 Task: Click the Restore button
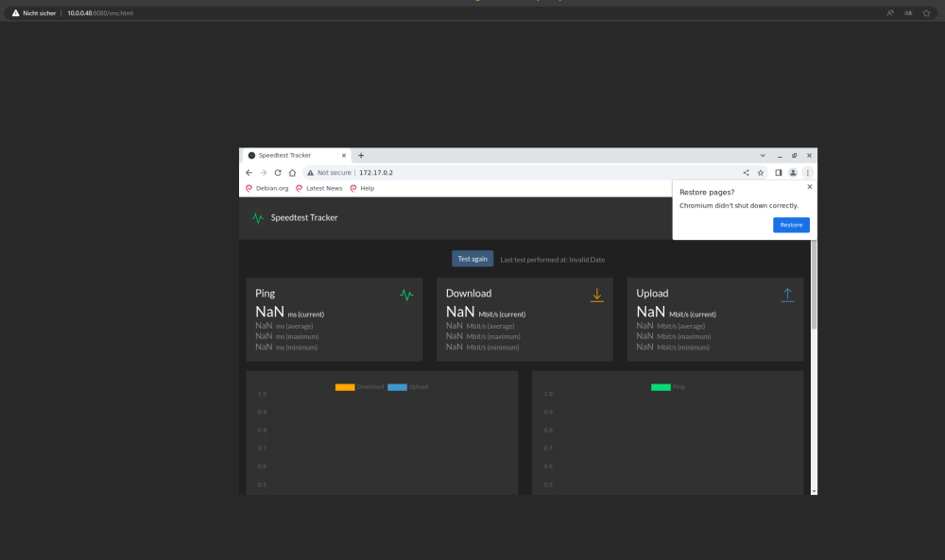pos(791,225)
